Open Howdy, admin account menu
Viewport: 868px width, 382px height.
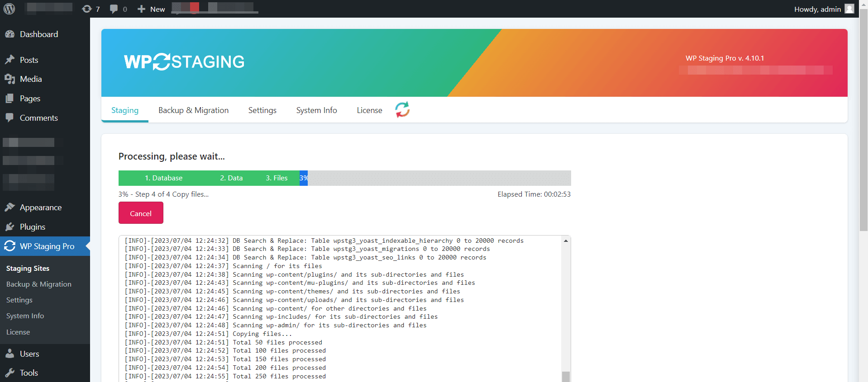(x=817, y=9)
